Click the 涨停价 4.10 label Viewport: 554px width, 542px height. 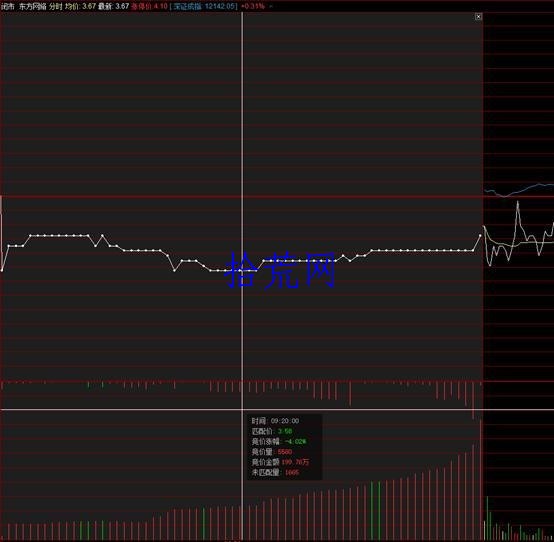(149, 6)
